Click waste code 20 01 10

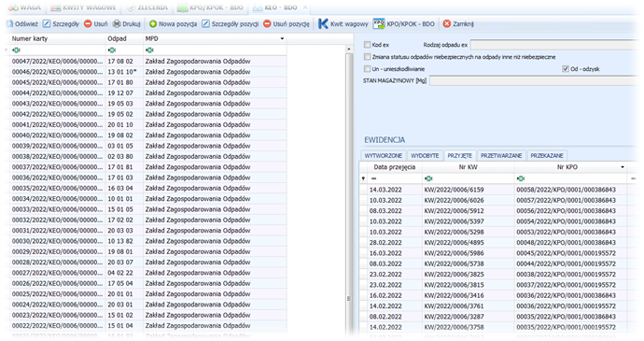tap(119, 124)
